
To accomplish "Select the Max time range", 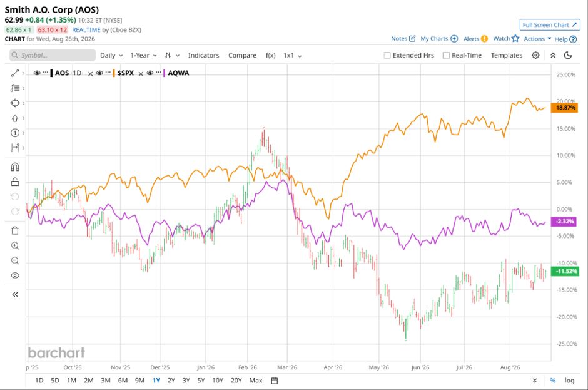I will (256, 380).
